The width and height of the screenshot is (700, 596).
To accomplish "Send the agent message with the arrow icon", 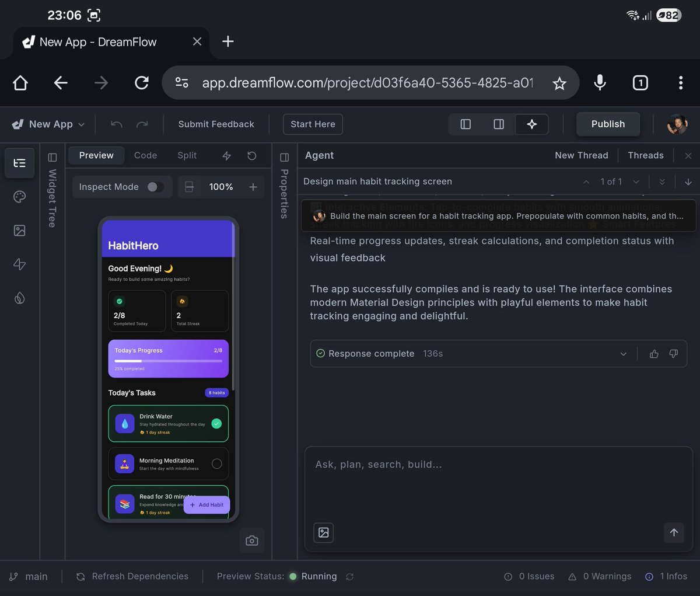I will point(673,532).
